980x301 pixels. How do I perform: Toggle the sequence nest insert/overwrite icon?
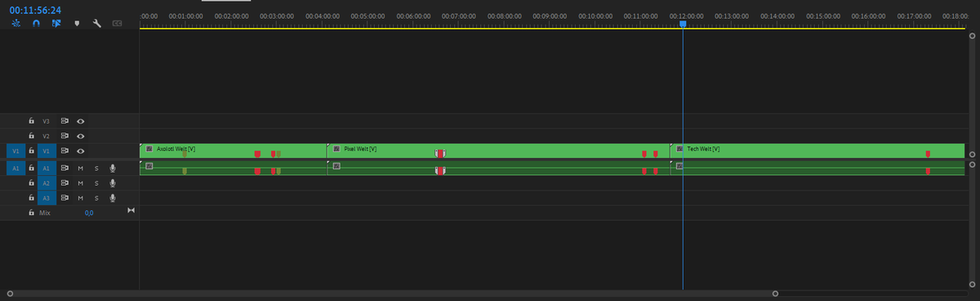click(17, 24)
